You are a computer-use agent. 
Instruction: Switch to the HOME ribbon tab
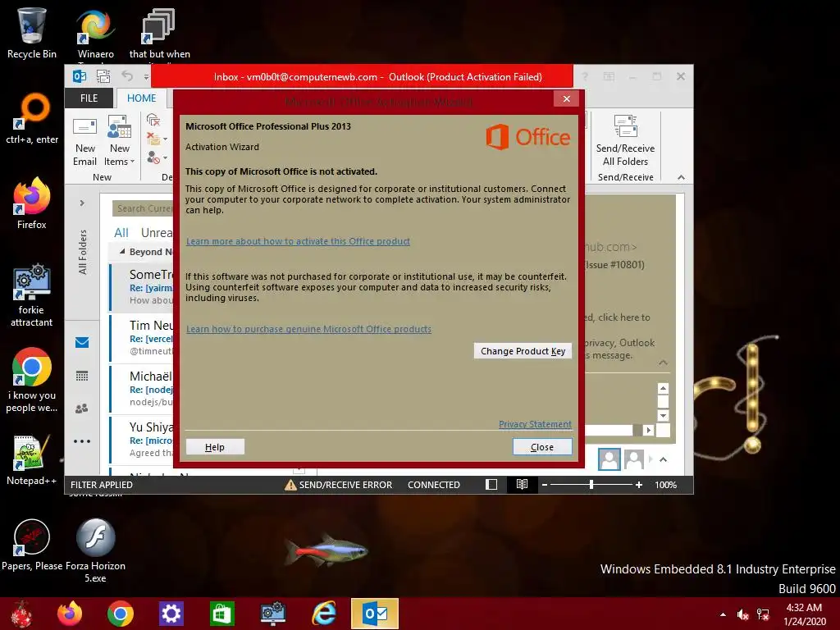coord(141,98)
